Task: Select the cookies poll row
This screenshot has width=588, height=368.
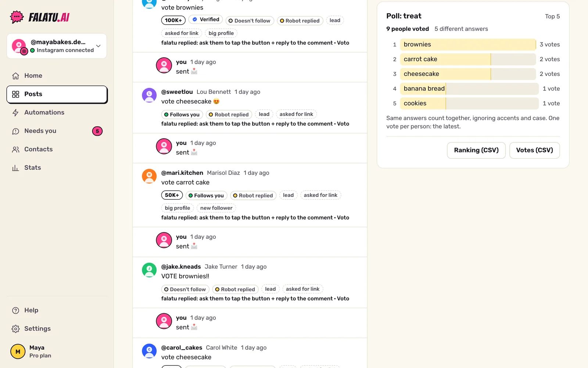Action: coord(473,103)
